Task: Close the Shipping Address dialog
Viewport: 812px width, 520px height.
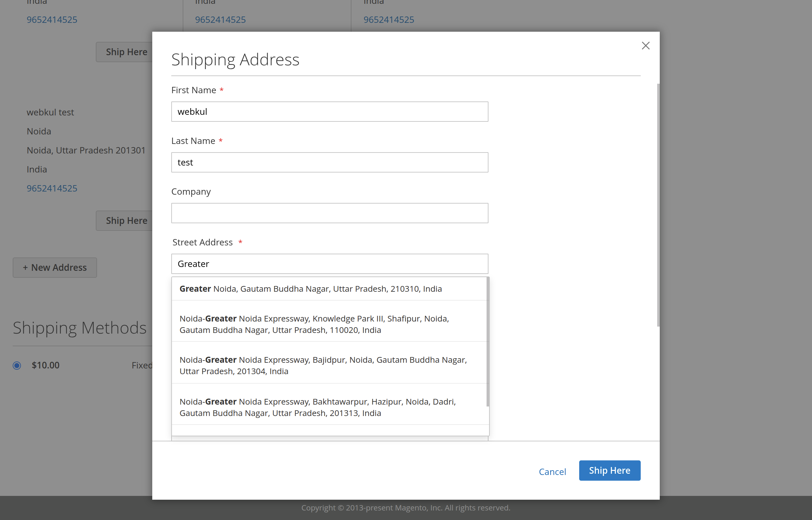Action: click(x=645, y=46)
